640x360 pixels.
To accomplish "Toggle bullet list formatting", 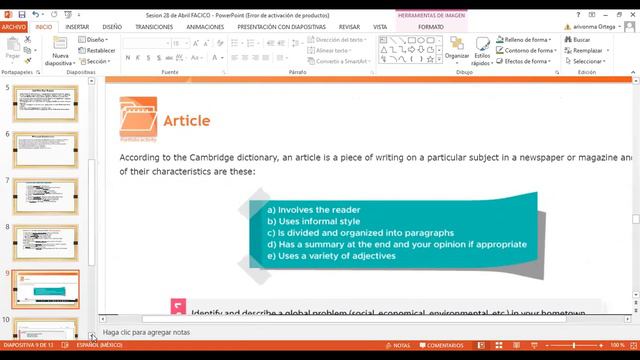I will point(235,43).
